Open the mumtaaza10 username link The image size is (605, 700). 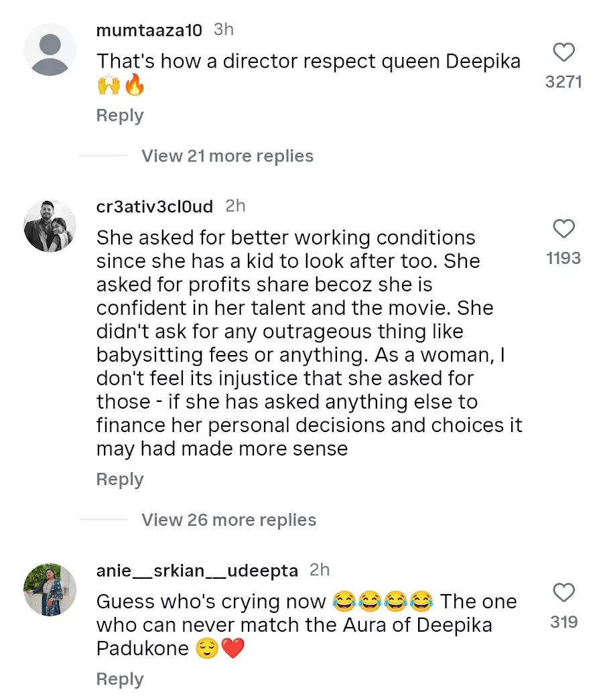[149, 30]
